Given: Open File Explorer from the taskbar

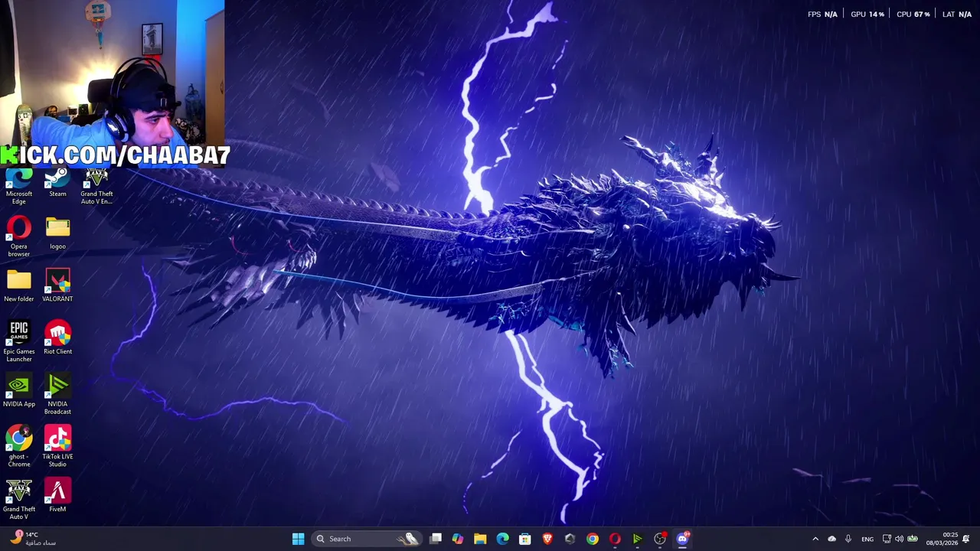Looking at the screenshot, I should 480,539.
